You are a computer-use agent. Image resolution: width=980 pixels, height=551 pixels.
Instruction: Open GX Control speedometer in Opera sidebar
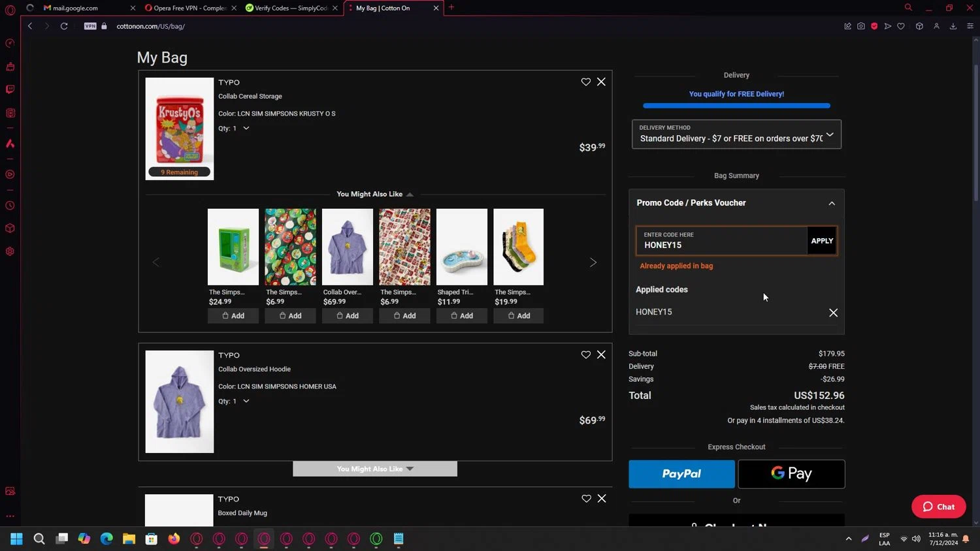tap(10, 43)
